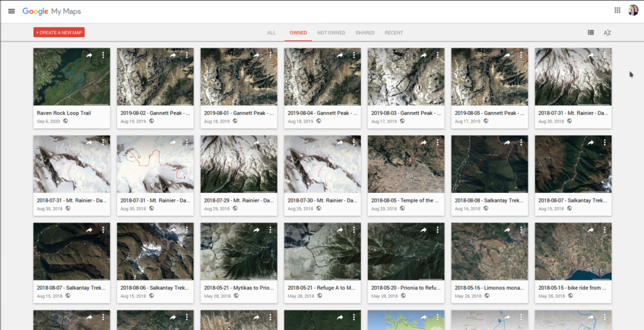Share the Refuge A to M... map

pos(340,230)
